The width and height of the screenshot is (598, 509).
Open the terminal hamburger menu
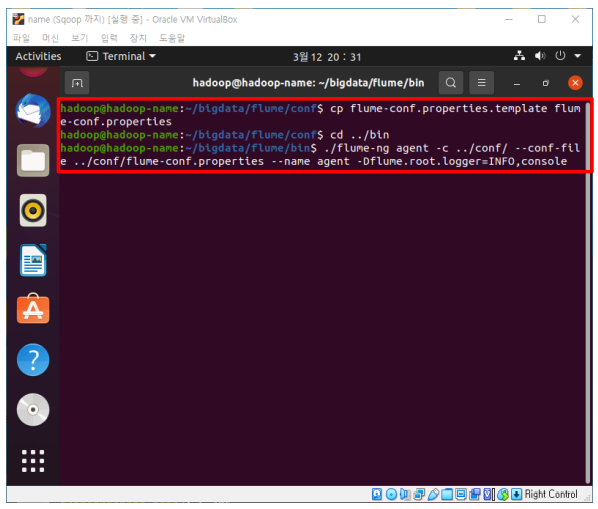point(481,83)
